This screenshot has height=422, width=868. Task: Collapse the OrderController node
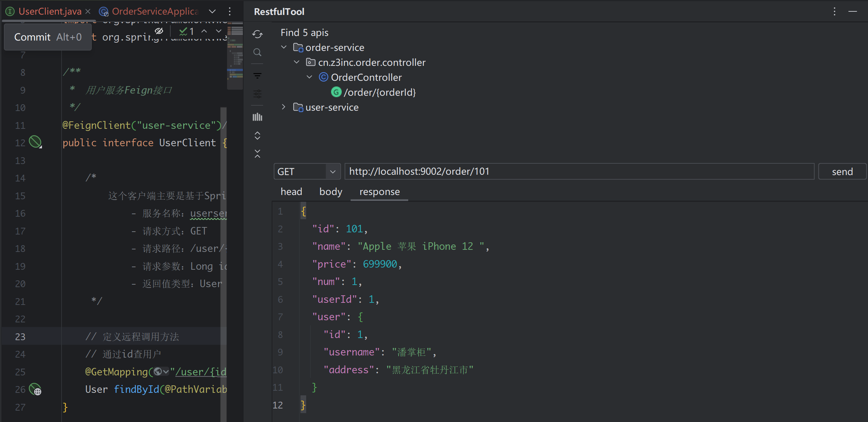tap(309, 77)
